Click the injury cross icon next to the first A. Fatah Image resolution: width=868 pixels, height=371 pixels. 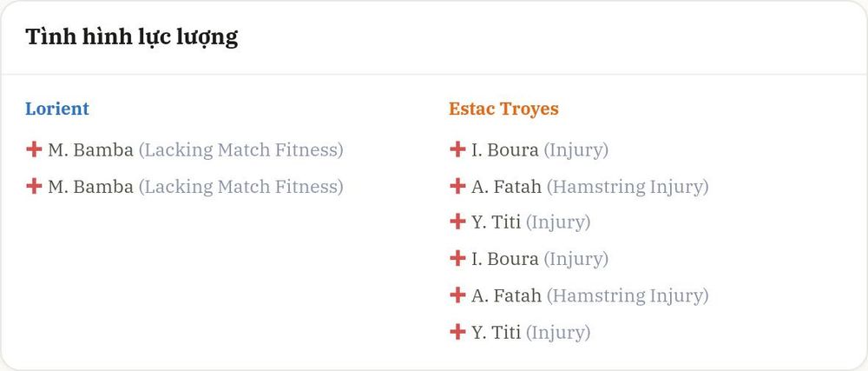(x=457, y=186)
